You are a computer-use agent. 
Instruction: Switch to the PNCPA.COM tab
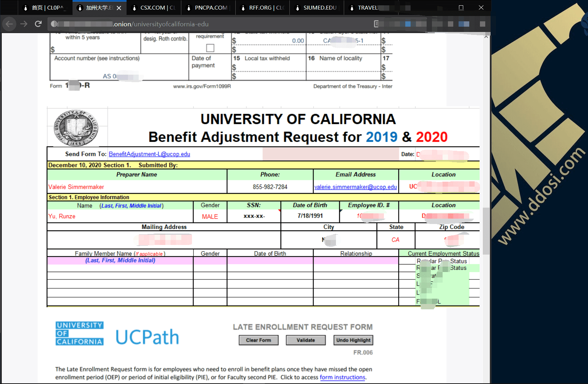coord(208,8)
